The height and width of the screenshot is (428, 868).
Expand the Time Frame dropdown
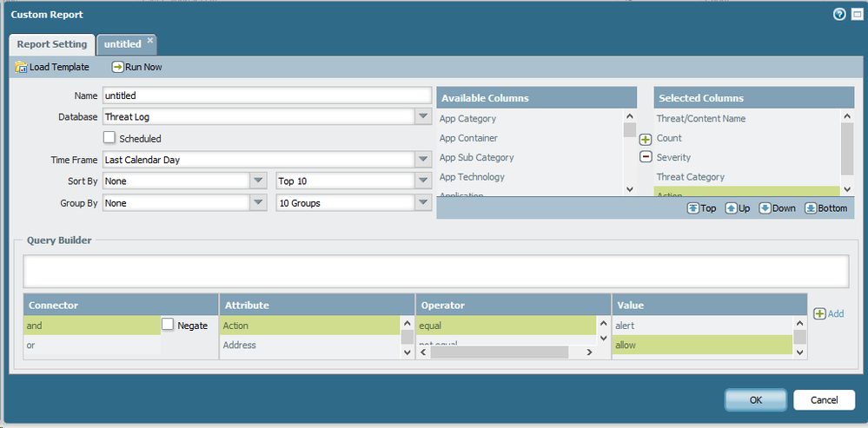pyautogui.click(x=422, y=160)
